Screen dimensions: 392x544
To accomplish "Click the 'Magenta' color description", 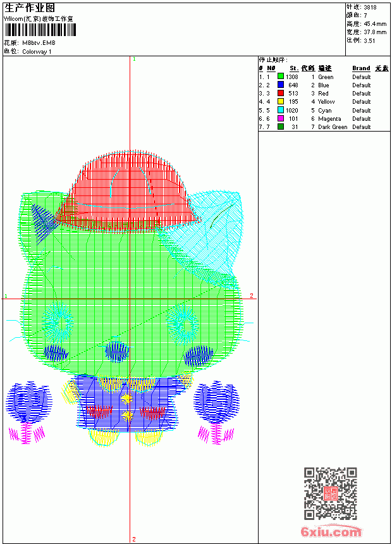I will [x=329, y=119].
